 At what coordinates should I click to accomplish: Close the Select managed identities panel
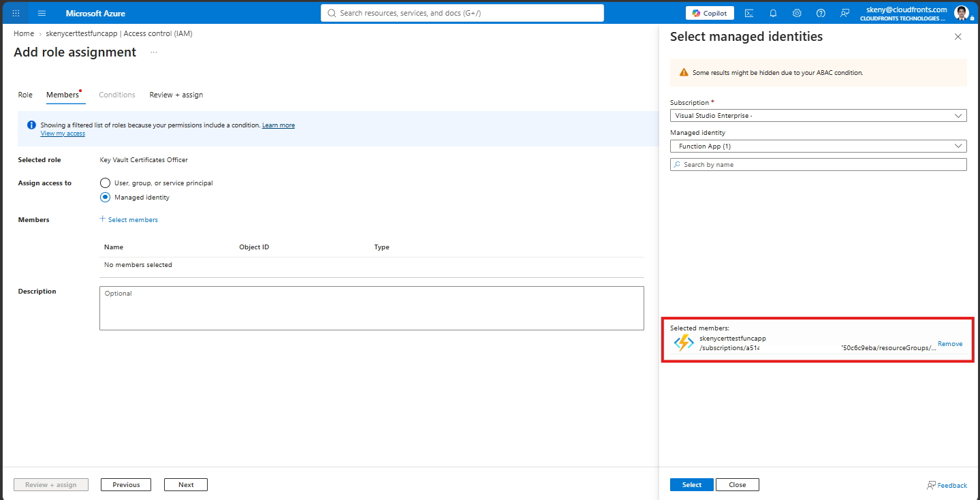[958, 37]
